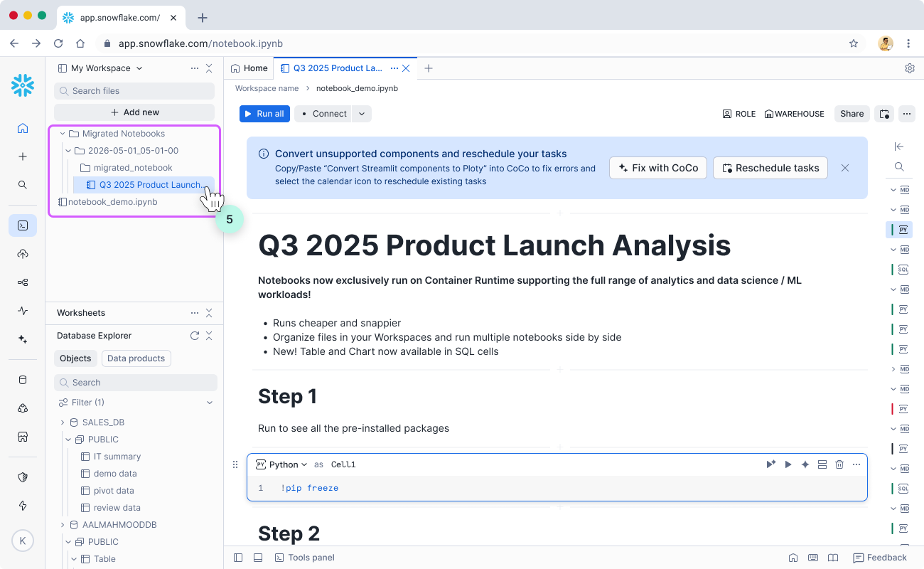924x569 pixels.
Task: Run Cell1 and advance
Action: pos(771,464)
